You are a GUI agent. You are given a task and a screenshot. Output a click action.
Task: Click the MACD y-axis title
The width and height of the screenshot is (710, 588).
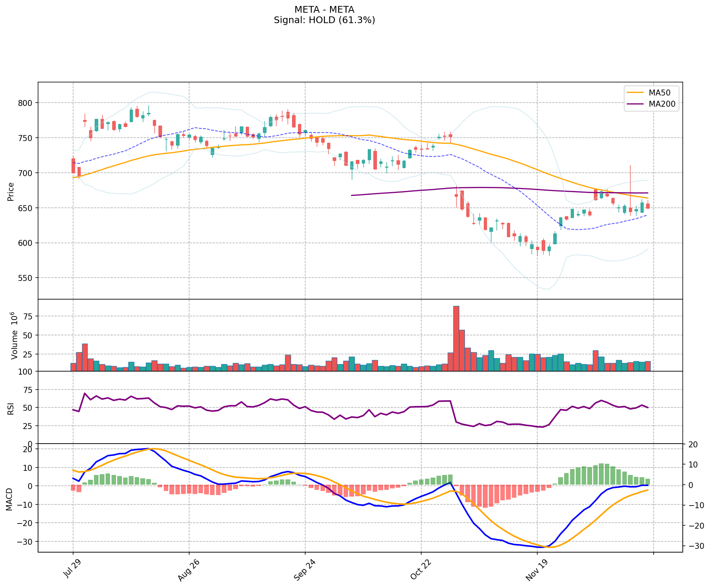(x=9, y=499)
